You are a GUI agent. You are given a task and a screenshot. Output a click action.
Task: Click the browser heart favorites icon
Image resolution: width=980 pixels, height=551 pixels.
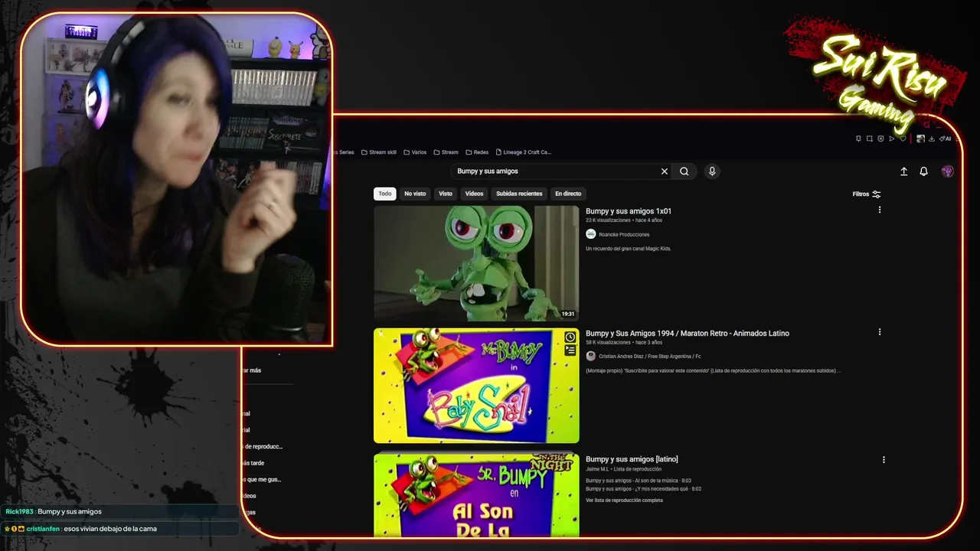pyautogui.click(x=903, y=139)
